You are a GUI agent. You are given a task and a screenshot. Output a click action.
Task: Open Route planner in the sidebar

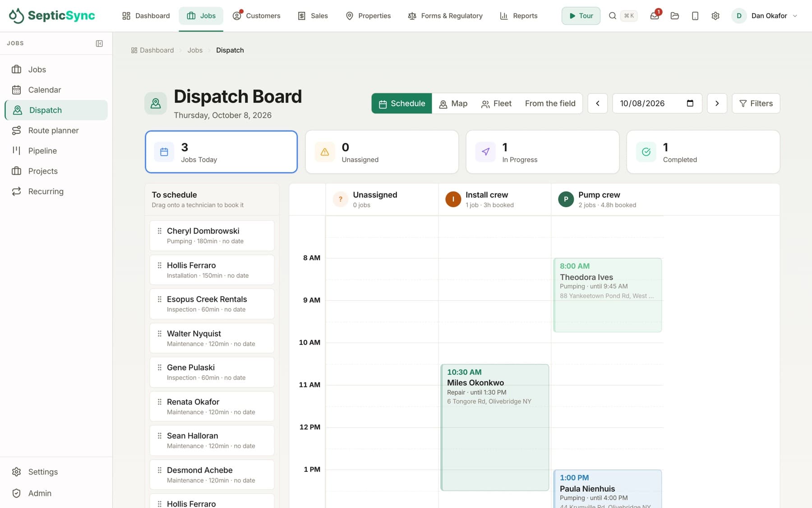tap(56, 130)
